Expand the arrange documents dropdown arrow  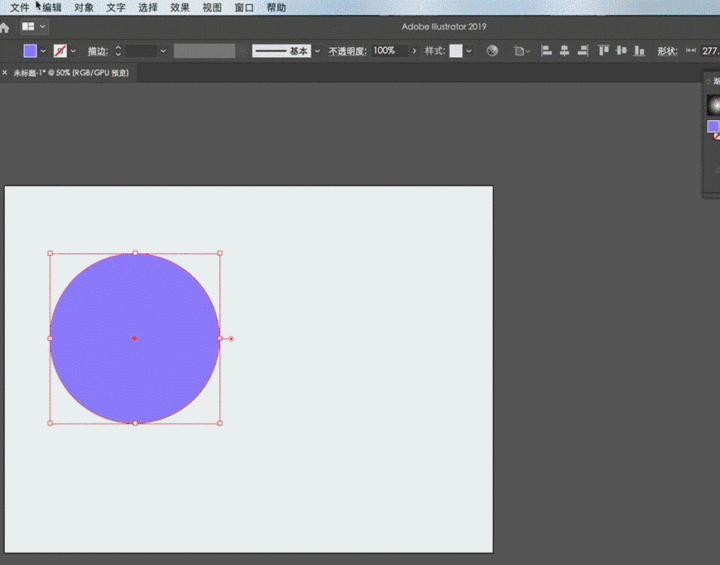[x=42, y=27]
